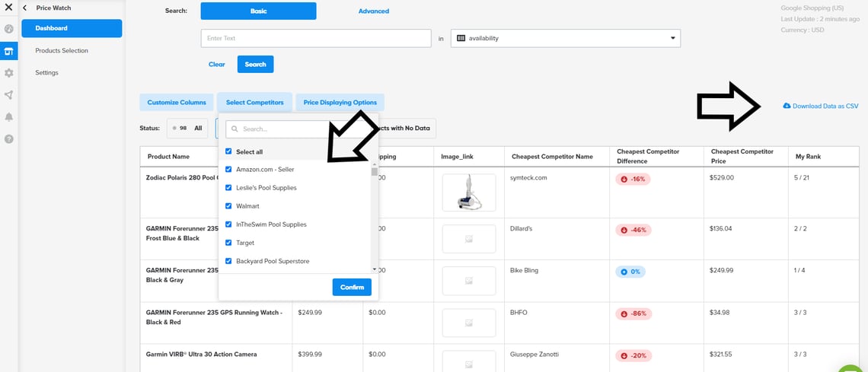Click the Search button

255,64
